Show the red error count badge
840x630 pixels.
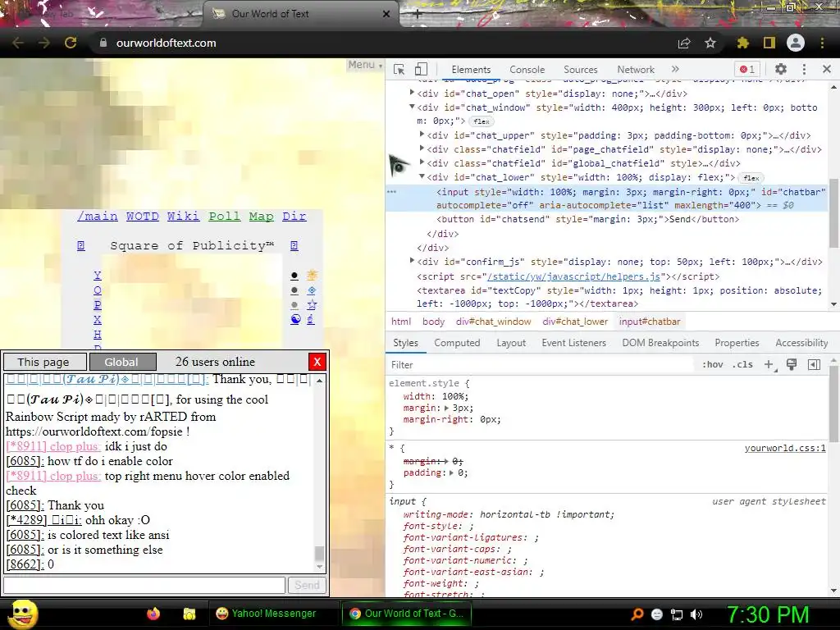(746, 69)
